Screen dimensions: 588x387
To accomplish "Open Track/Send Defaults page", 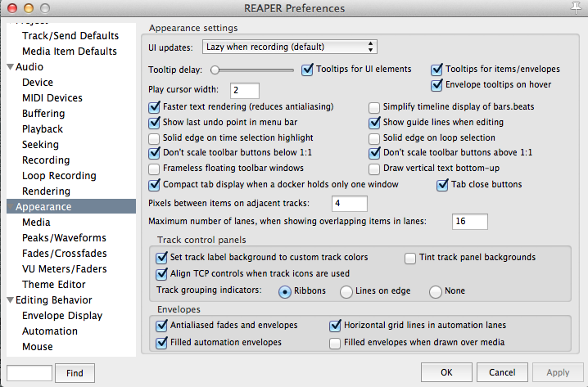I will [70, 35].
